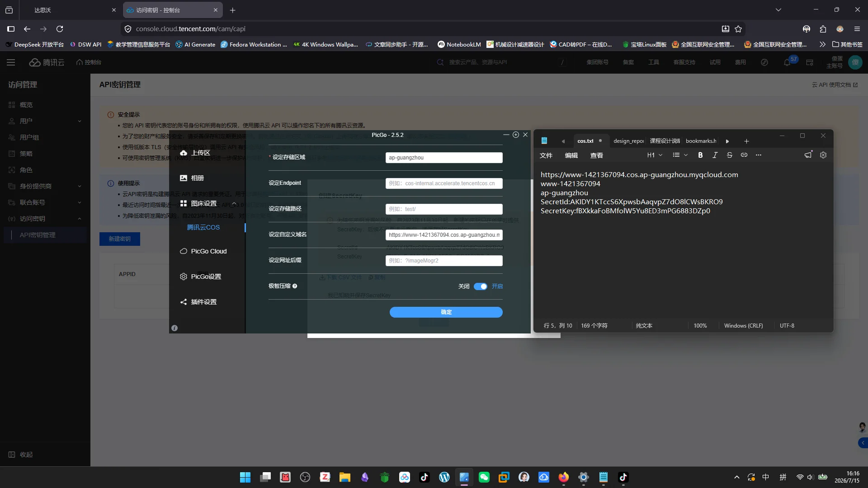Click the 100% zoom level in Notepad status bar
The image size is (868, 488).
pyautogui.click(x=700, y=326)
